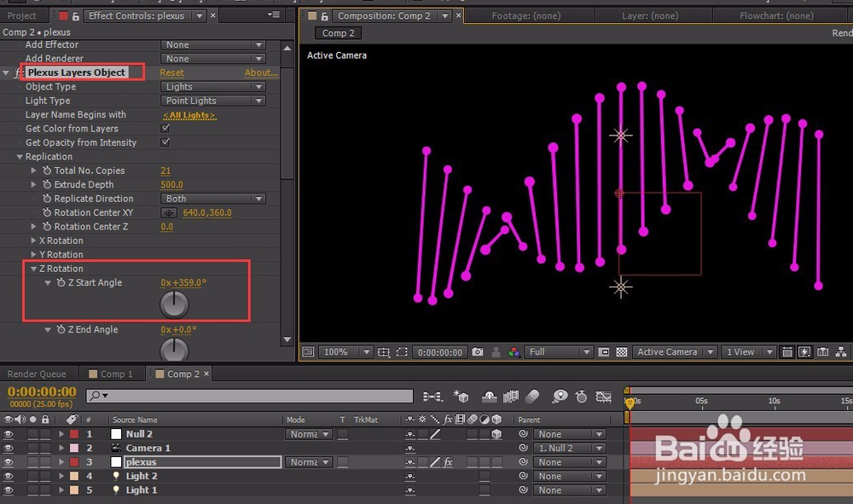Open the Graph Editor icon
The image size is (853, 504).
pyautogui.click(x=603, y=397)
